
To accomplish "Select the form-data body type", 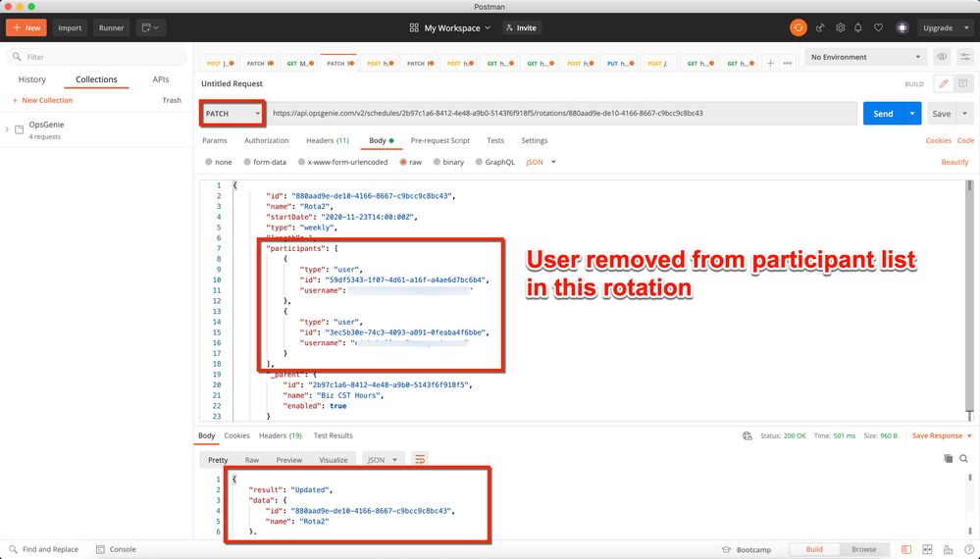I will (247, 162).
